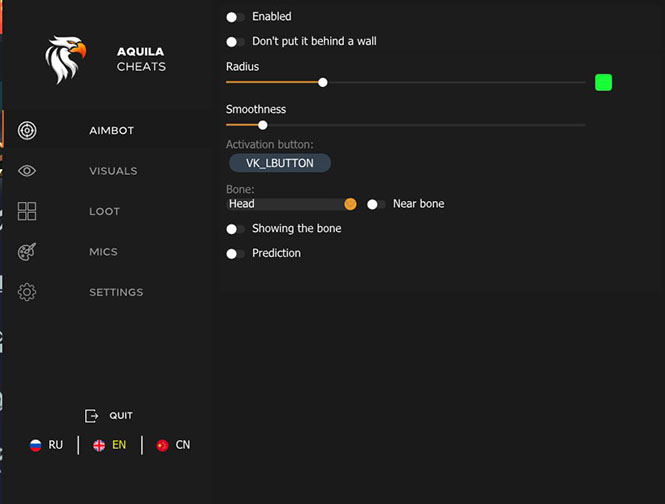Image resolution: width=665 pixels, height=504 pixels.
Task: Click the Quit exit icon
Action: pyautogui.click(x=92, y=416)
